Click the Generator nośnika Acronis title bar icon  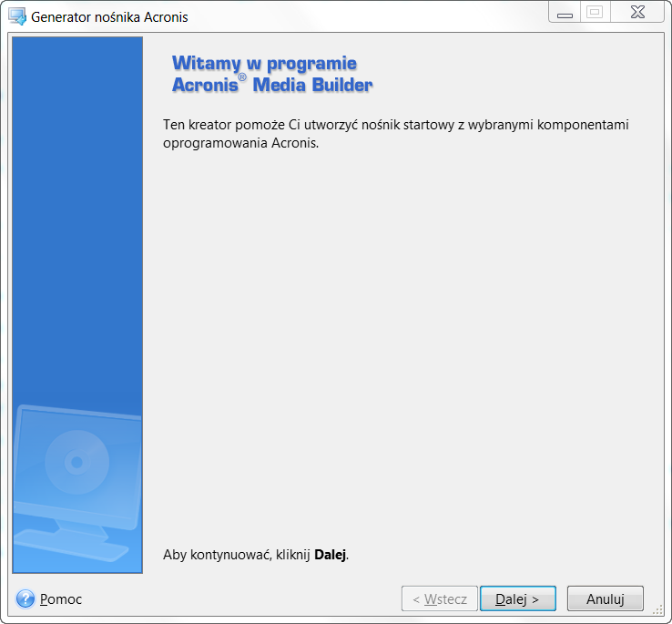17,16
